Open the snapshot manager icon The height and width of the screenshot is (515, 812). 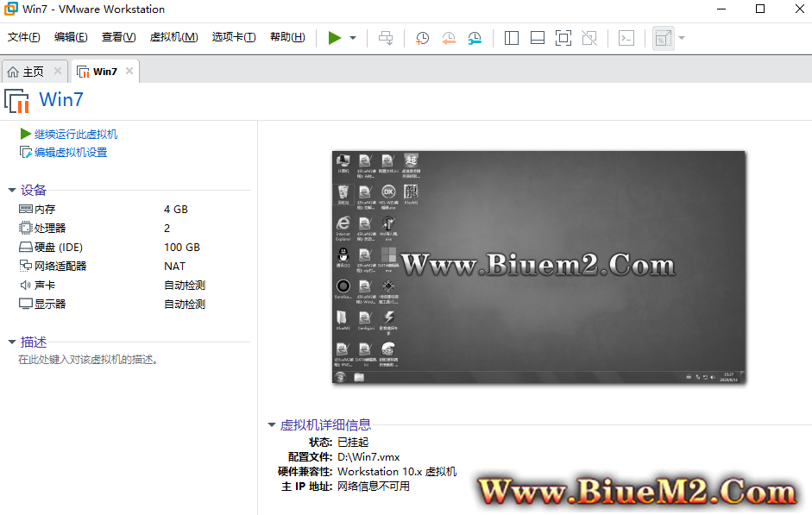click(x=475, y=38)
